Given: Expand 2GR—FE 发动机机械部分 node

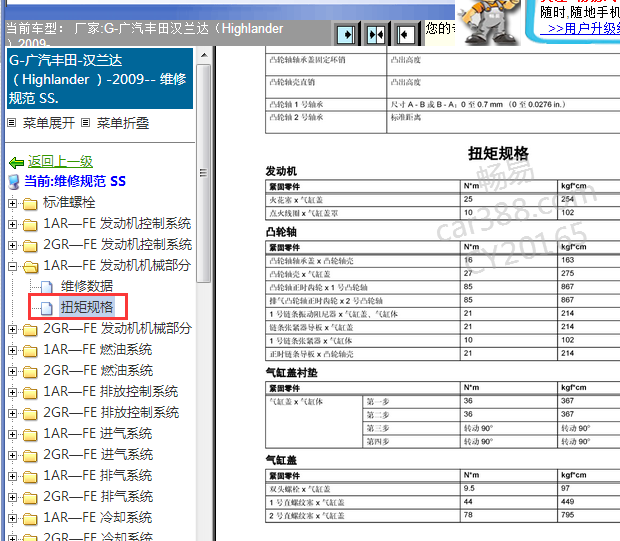Looking at the screenshot, I should [x=12, y=329].
